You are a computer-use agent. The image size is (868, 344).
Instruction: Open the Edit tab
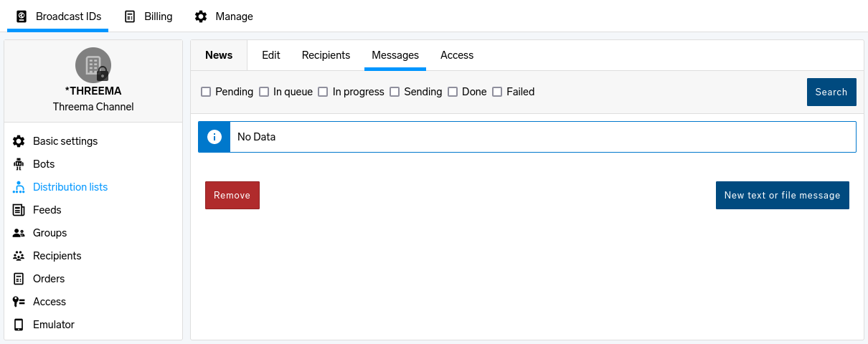click(x=271, y=55)
